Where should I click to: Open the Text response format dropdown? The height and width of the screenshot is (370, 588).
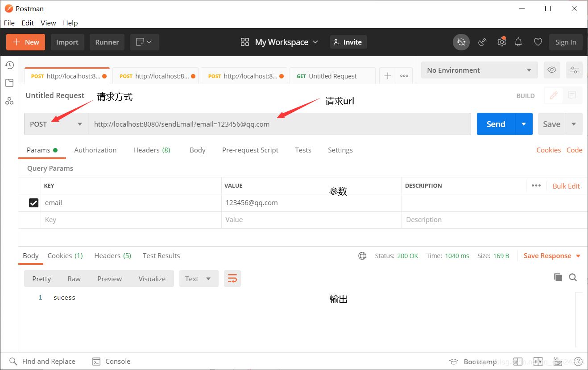click(199, 279)
